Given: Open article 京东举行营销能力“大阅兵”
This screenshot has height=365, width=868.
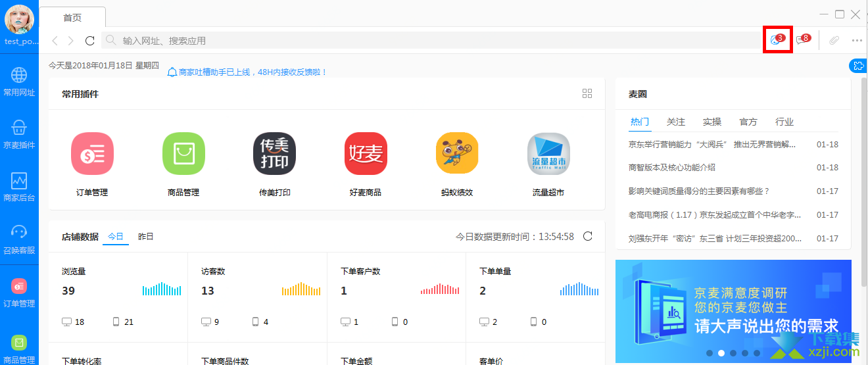Looking at the screenshot, I should click(712, 144).
